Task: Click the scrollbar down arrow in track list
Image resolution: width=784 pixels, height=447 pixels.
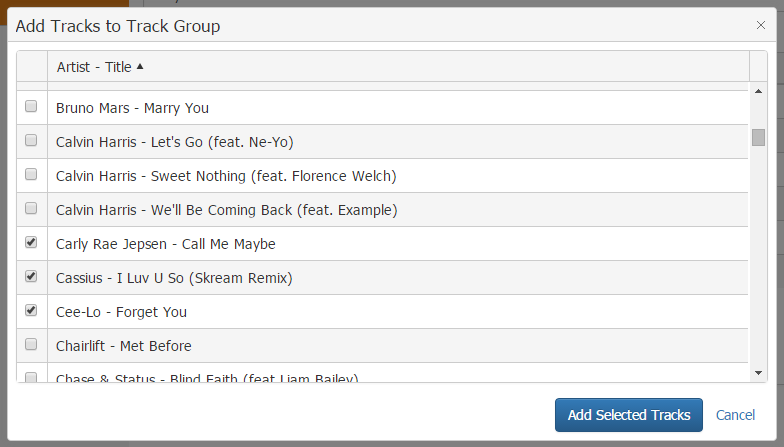Action: pos(758,373)
